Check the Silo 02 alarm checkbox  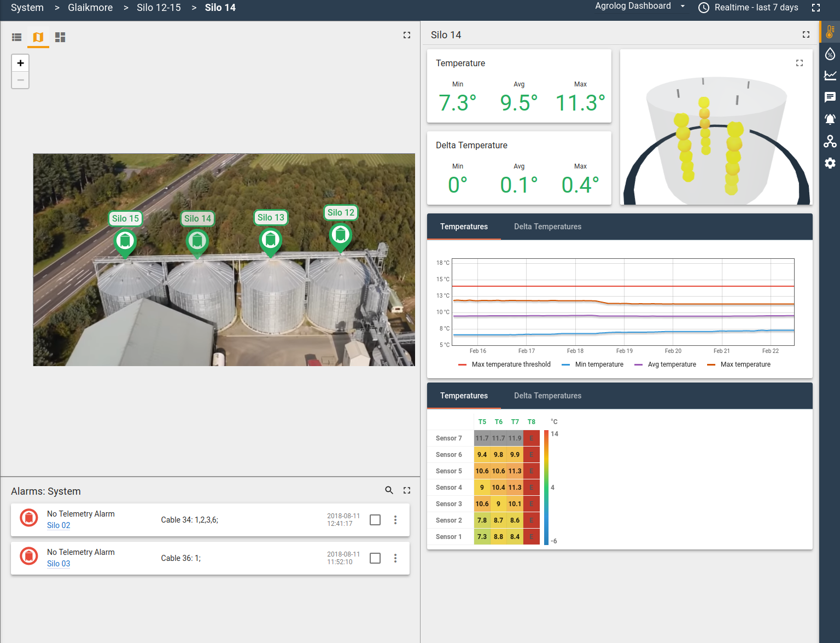(x=375, y=520)
